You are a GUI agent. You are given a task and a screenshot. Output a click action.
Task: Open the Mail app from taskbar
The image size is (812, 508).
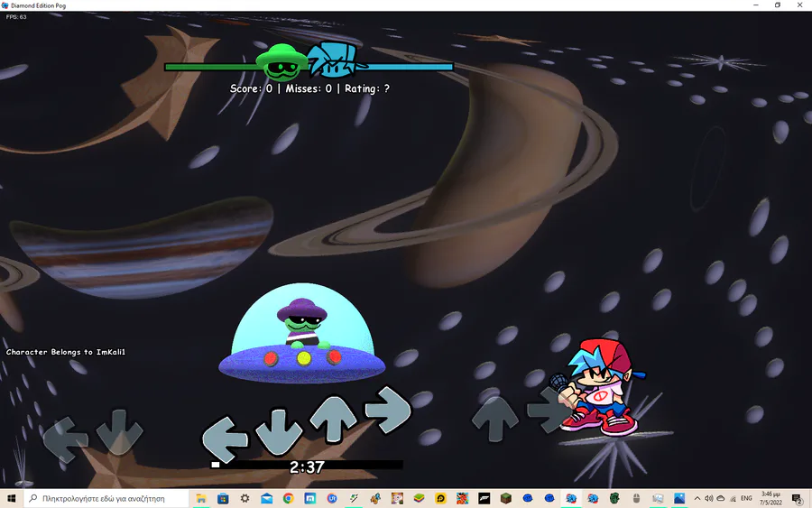coord(267,498)
